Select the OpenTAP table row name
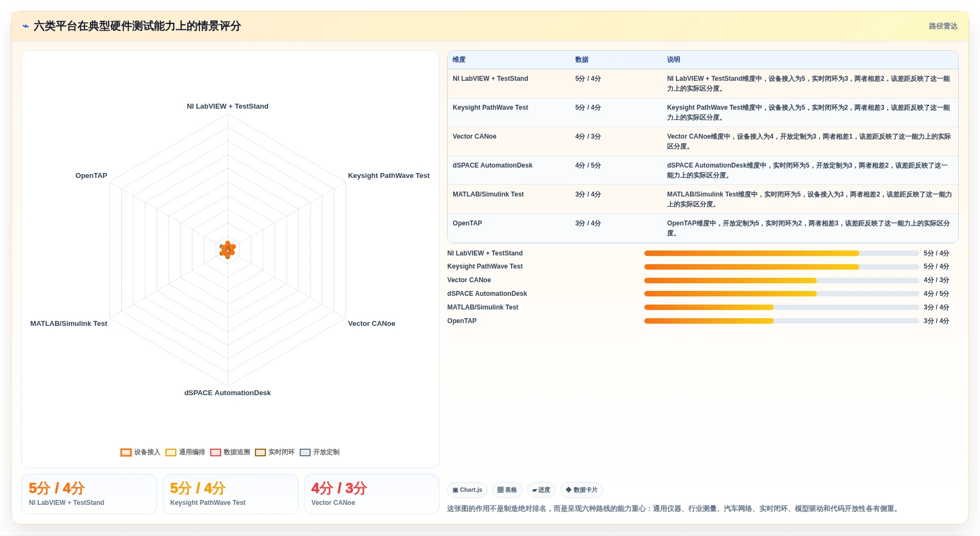Screen dimensions: 980x536 (x=467, y=223)
